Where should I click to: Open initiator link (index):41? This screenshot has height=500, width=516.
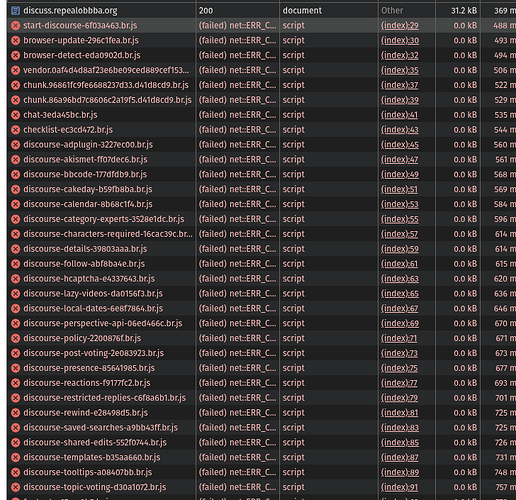tap(399, 115)
